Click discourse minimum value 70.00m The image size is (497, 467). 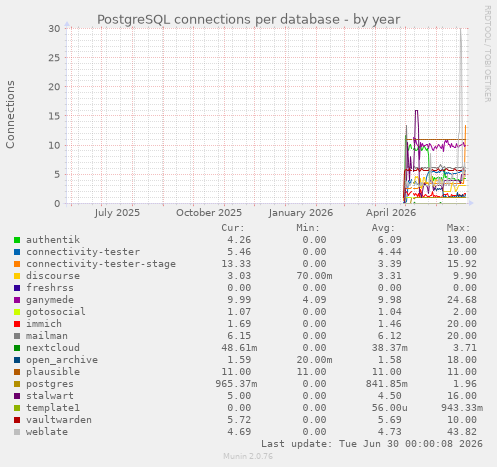click(314, 276)
